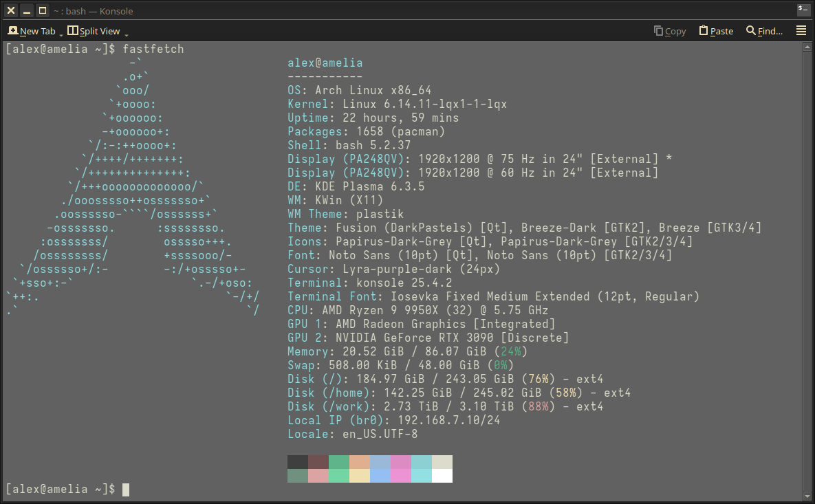Minimize the Konsole window

click(x=27, y=10)
